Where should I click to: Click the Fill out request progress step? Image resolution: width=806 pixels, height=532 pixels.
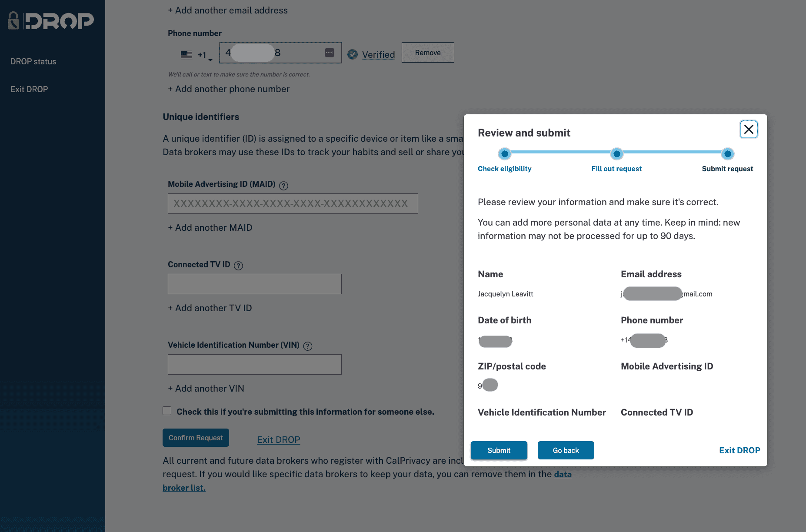pos(616,154)
